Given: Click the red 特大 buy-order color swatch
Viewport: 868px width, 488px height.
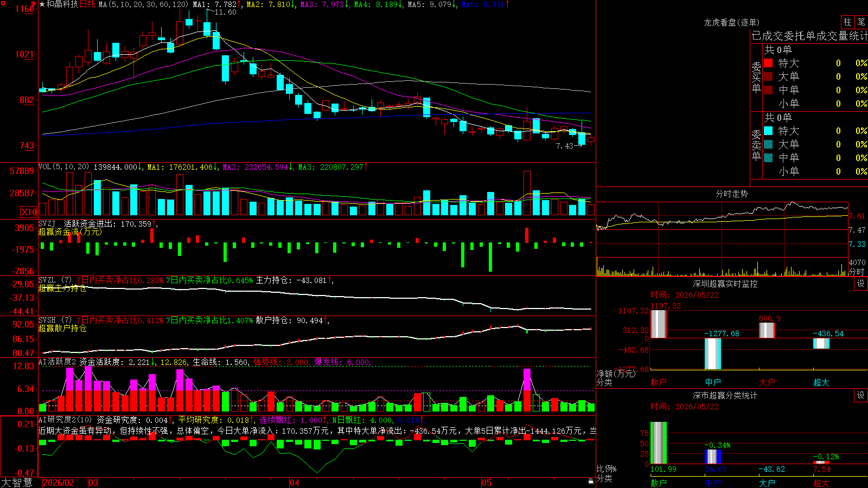Looking at the screenshot, I should 768,63.
